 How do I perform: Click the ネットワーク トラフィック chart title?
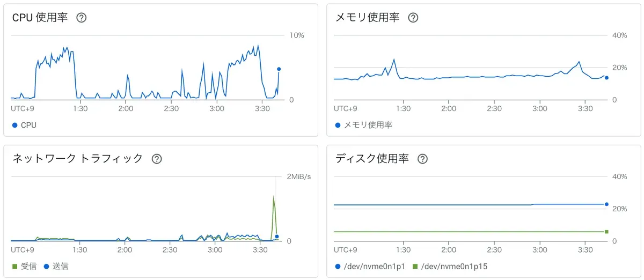click(x=77, y=159)
